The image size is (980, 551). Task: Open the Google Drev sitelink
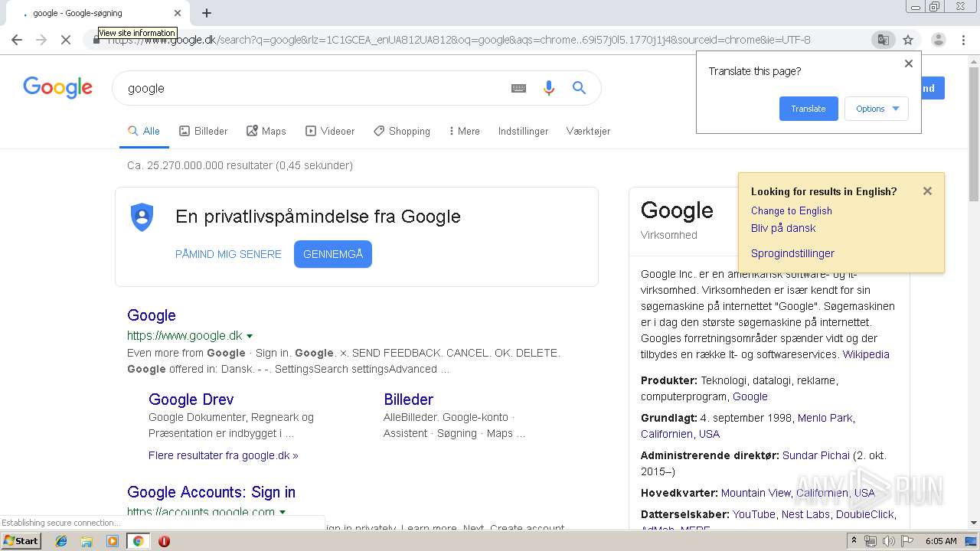pyautogui.click(x=191, y=399)
